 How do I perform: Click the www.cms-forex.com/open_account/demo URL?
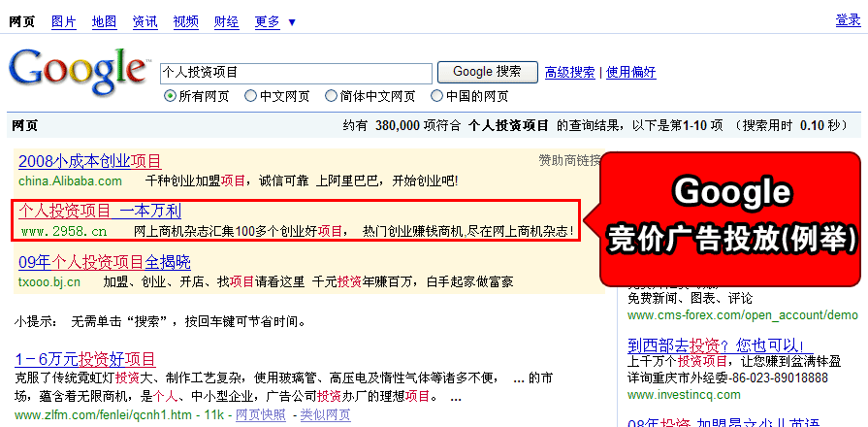pos(743,315)
